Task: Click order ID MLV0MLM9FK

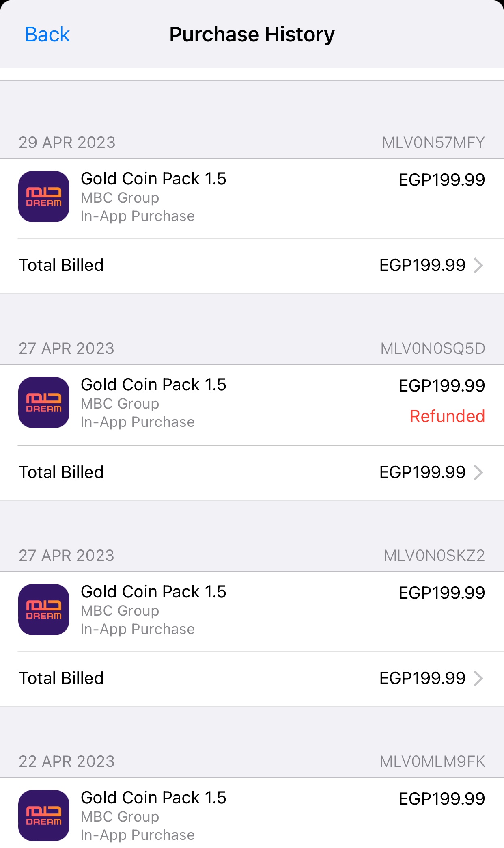Action: [x=433, y=761]
